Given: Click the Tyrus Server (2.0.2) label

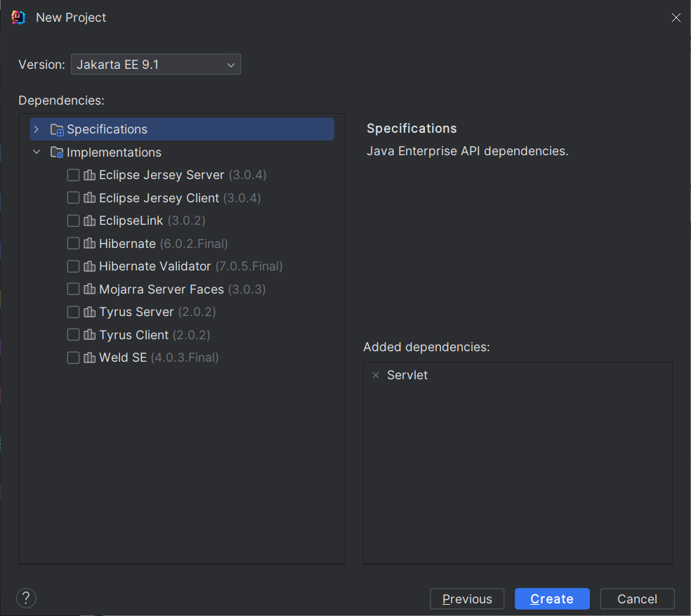Looking at the screenshot, I should tap(157, 312).
